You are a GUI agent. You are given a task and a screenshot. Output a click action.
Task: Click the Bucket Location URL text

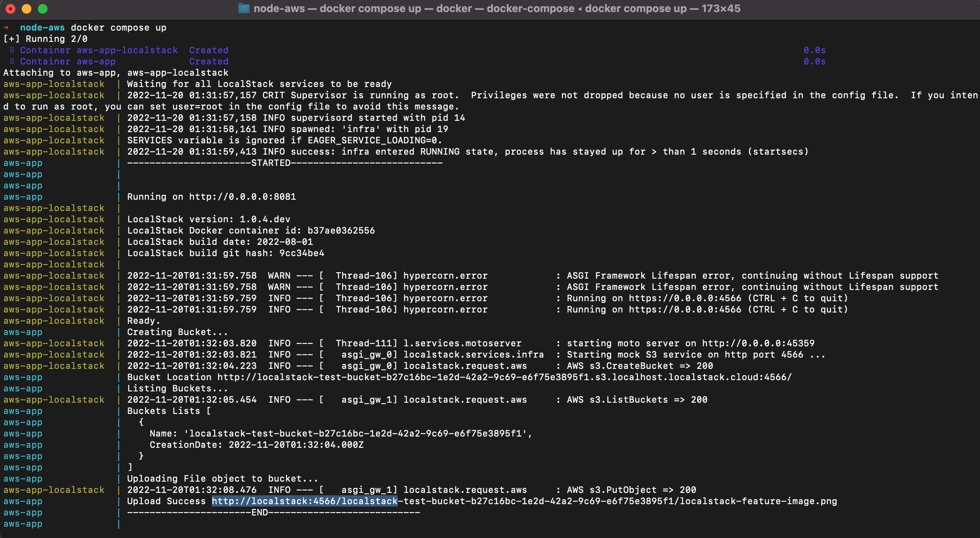(x=504, y=377)
